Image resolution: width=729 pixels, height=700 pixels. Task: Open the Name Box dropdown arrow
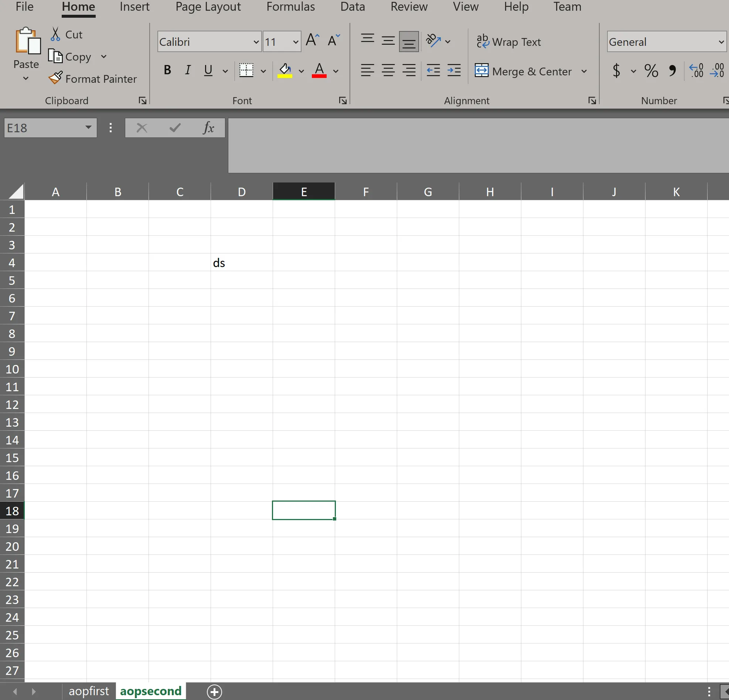pos(88,127)
